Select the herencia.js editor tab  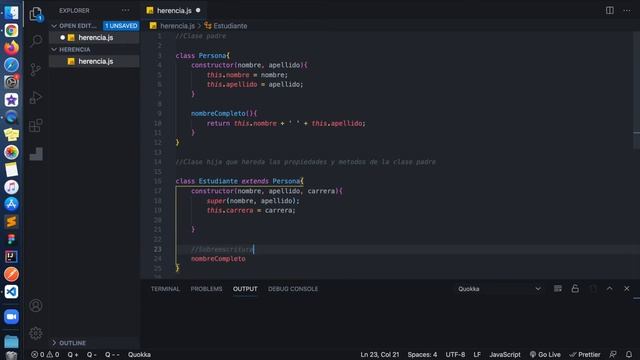174,10
